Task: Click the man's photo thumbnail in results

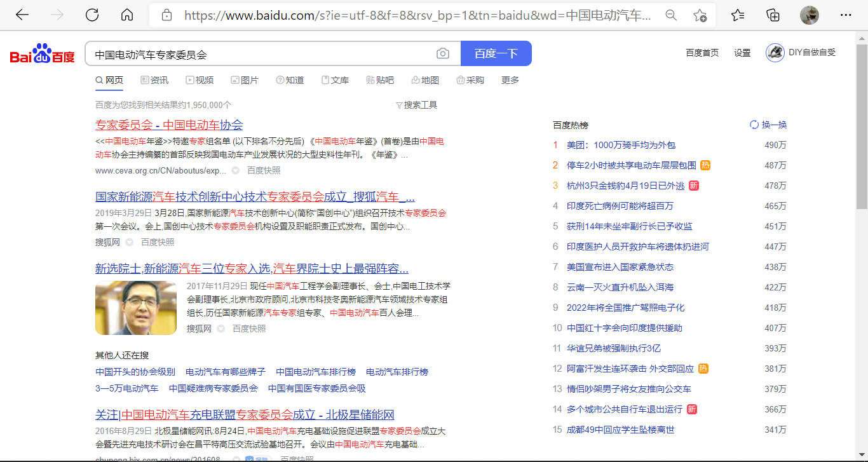Action: coord(136,308)
